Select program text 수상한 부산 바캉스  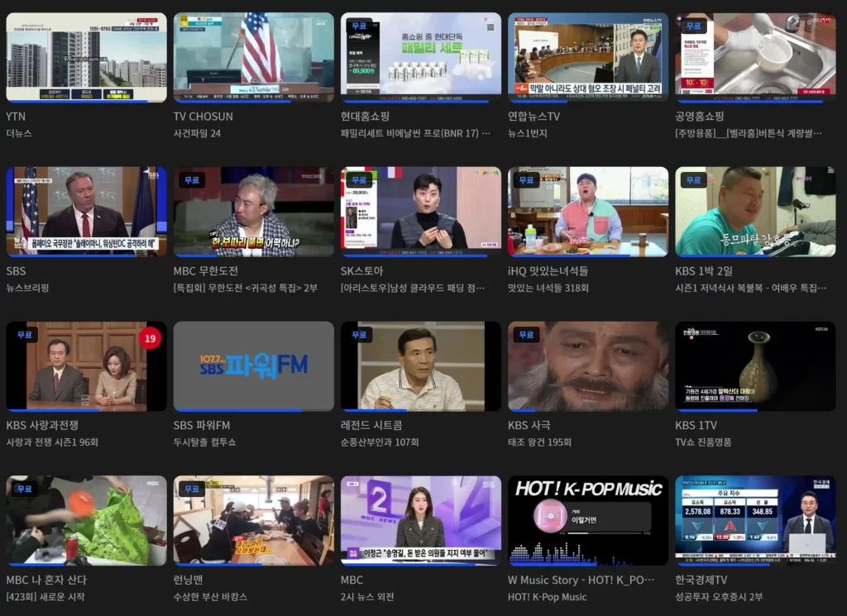pos(210,596)
